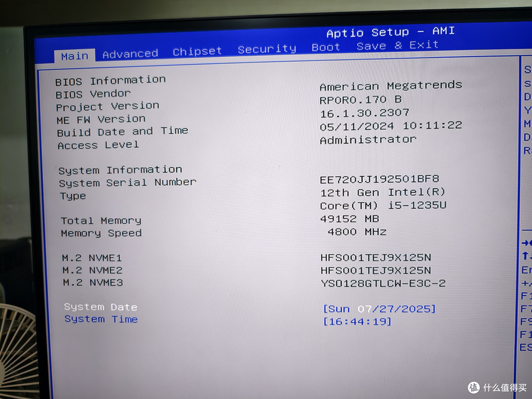Go to the Security tab

pyautogui.click(x=266, y=49)
